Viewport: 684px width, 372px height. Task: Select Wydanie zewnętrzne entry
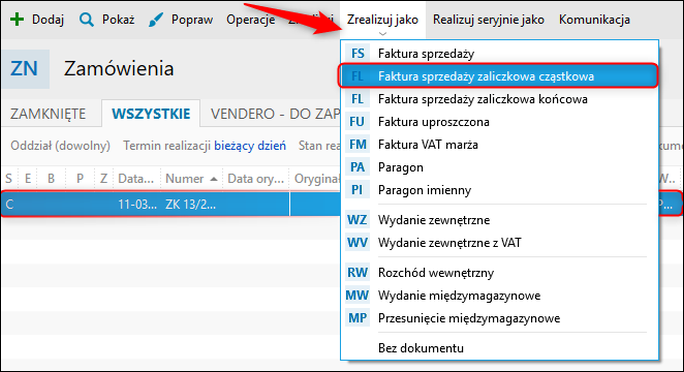pyautogui.click(x=499, y=220)
